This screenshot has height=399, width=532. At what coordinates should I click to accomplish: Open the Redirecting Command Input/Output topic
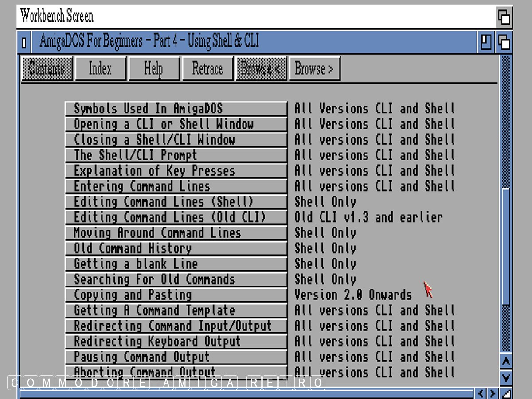[176, 326]
